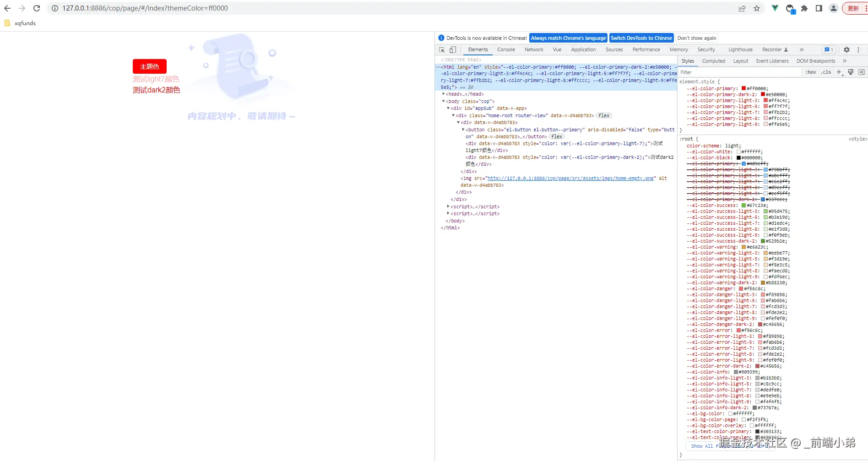The height and width of the screenshot is (461, 868).
Task: Click the browser address bar URL
Action: [x=145, y=8]
